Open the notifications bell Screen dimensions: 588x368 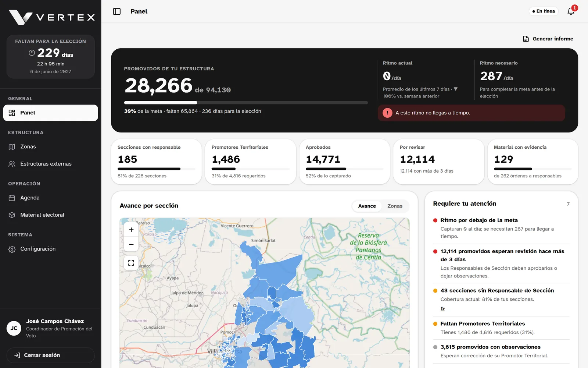click(571, 11)
